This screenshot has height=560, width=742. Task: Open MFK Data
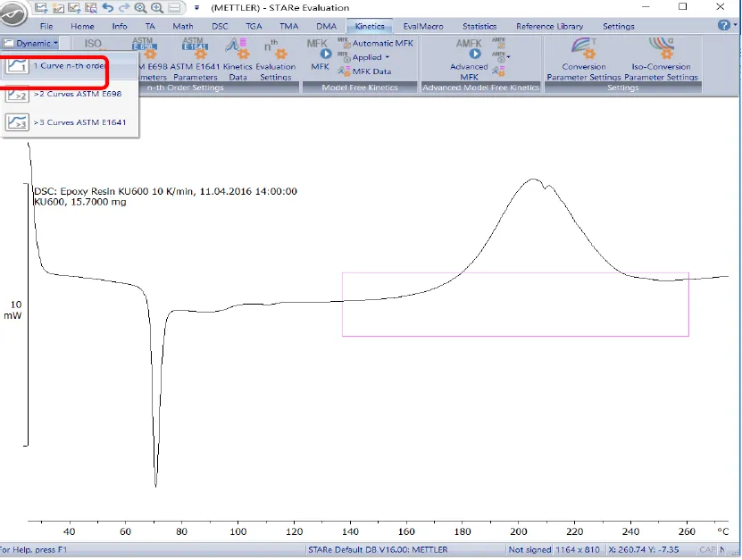click(x=365, y=71)
